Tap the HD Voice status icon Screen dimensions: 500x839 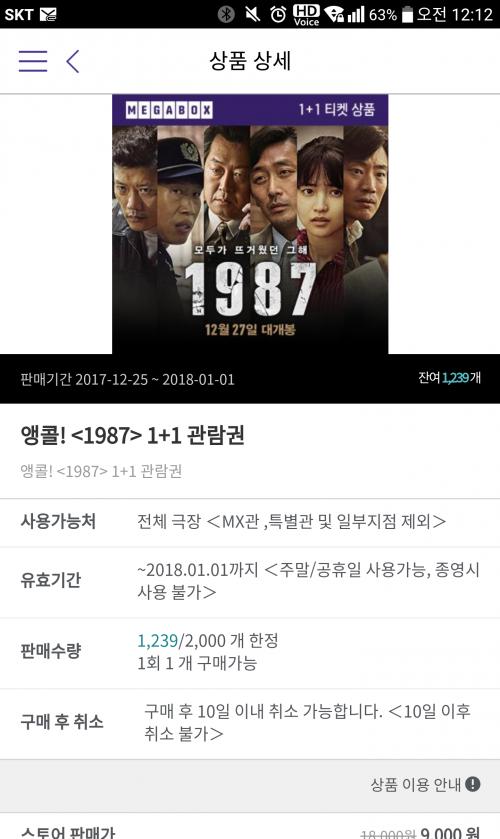tap(306, 14)
